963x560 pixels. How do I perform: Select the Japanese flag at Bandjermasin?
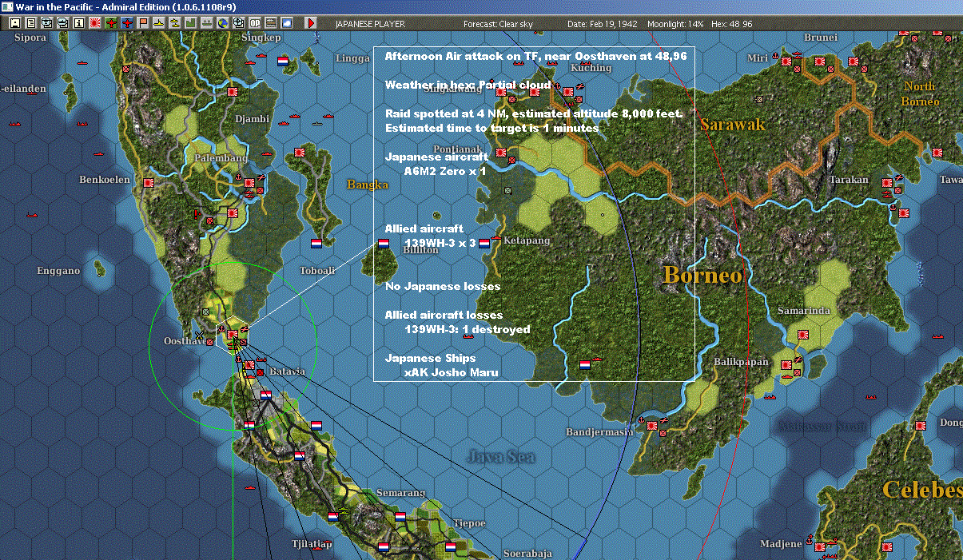(x=652, y=425)
